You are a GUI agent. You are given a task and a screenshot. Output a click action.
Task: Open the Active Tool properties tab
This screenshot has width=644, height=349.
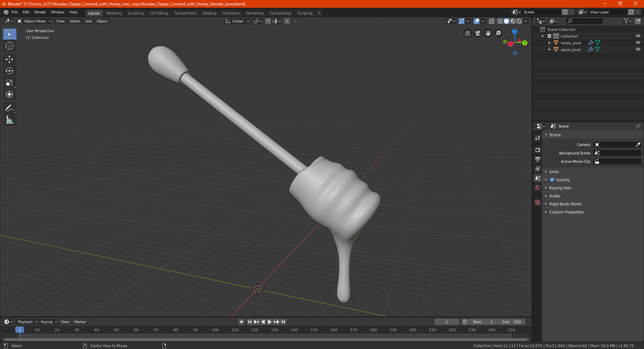pos(538,138)
